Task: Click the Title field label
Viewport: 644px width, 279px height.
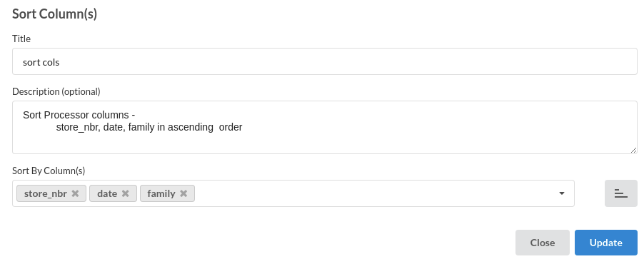Action: point(21,39)
